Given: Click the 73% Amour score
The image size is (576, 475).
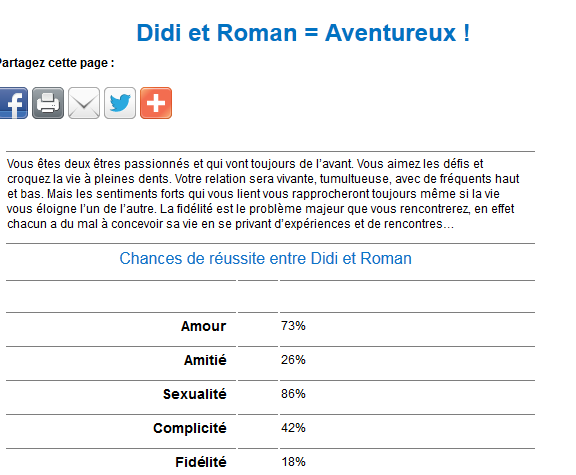Looking at the screenshot, I should (x=293, y=326).
